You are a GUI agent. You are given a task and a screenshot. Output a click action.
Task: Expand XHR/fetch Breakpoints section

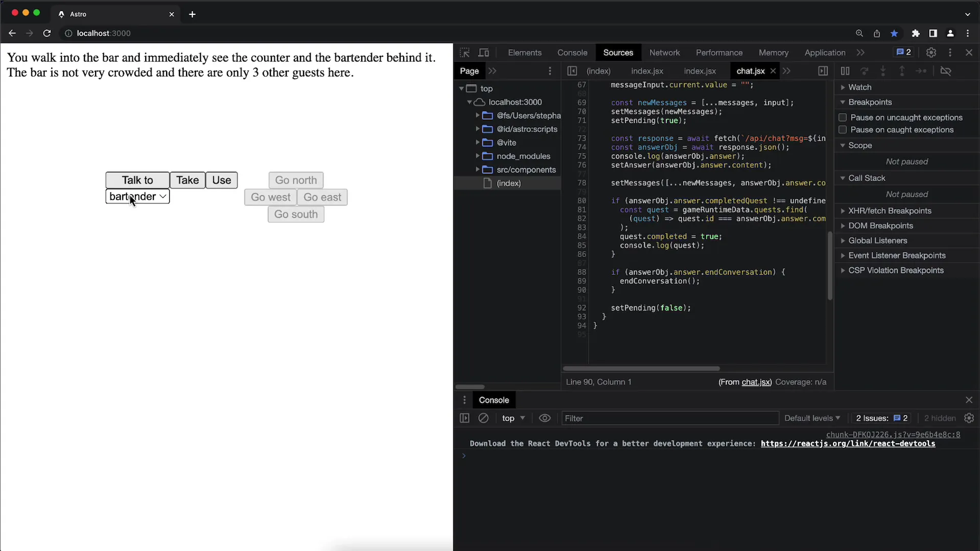pos(890,211)
